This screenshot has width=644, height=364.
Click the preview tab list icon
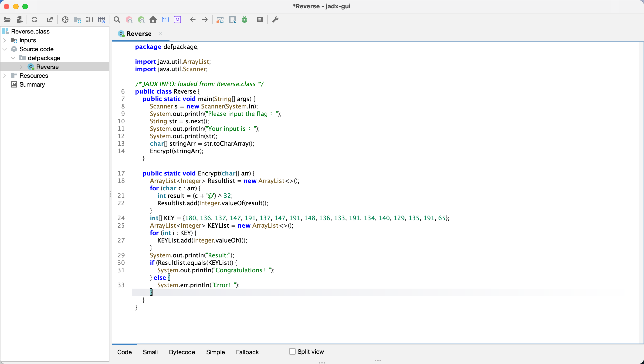tap(89, 20)
